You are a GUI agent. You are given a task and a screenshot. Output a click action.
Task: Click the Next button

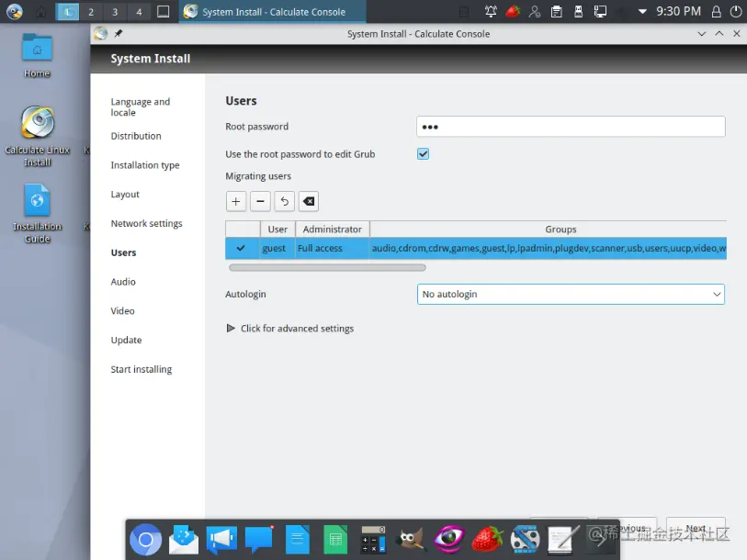[696, 528]
